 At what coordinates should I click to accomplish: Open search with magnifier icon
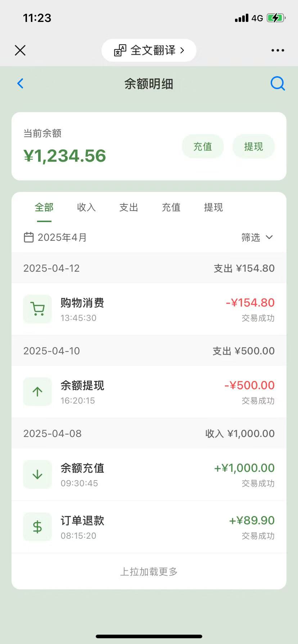[277, 84]
